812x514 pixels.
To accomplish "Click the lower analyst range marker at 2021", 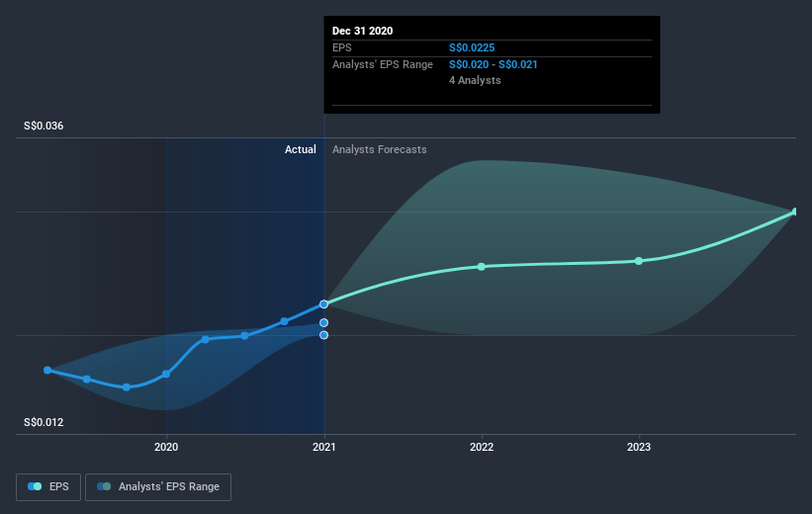I will [323, 335].
